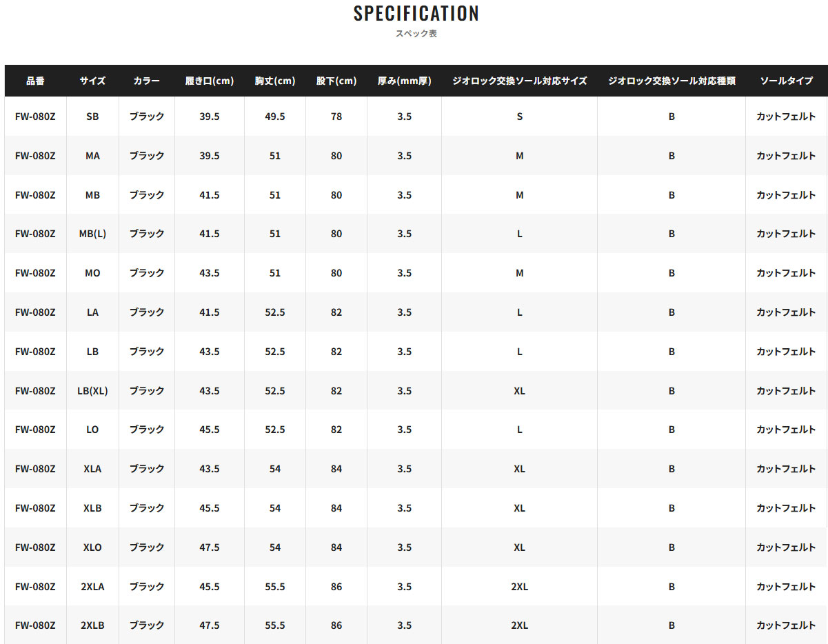Viewport: 828px width, 644px height.
Task: Select the 股下(cm) column header
Action: point(336,81)
